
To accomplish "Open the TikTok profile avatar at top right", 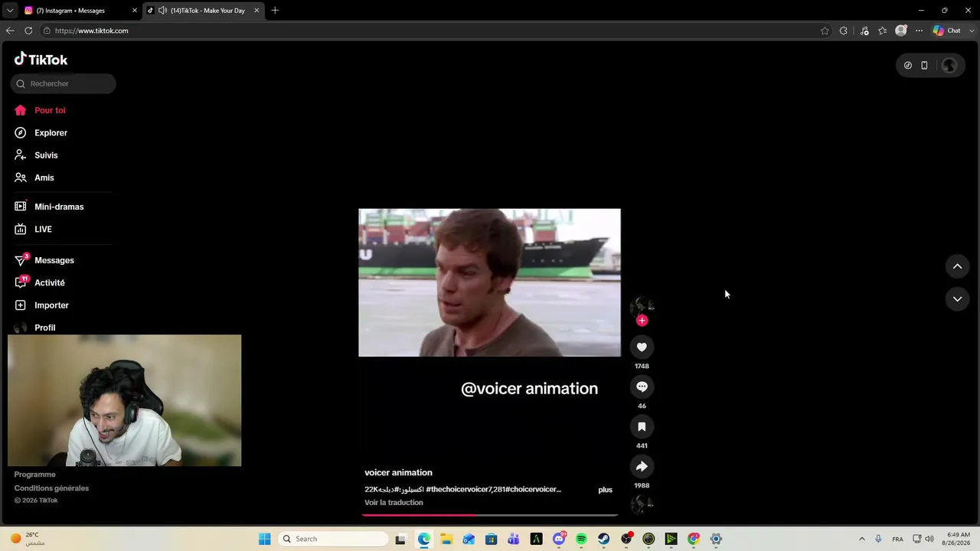I will pos(949,66).
